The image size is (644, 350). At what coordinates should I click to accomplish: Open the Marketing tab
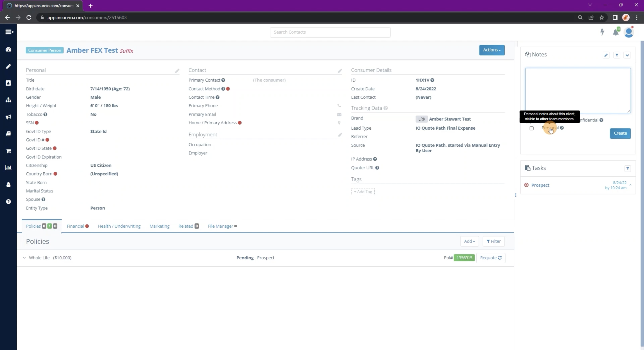(x=159, y=226)
